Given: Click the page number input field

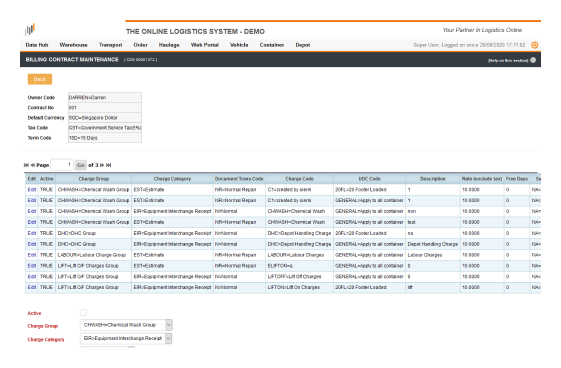Looking at the screenshot, I should (62, 165).
